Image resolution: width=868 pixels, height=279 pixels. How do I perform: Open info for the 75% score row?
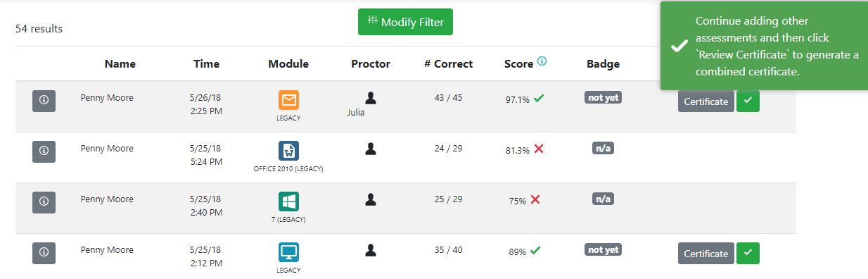click(x=44, y=201)
